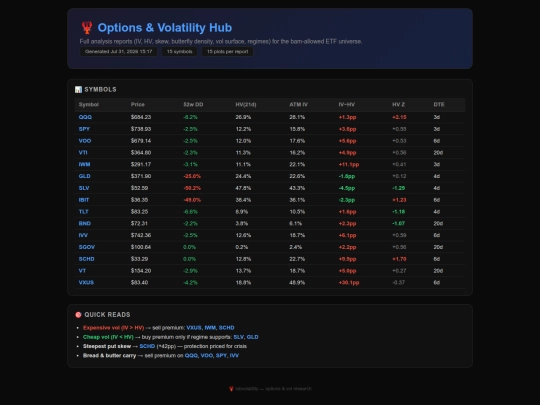The height and width of the screenshot is (405, 540).
Task: Click the 52w DD column header
Action: pos(193,105)
